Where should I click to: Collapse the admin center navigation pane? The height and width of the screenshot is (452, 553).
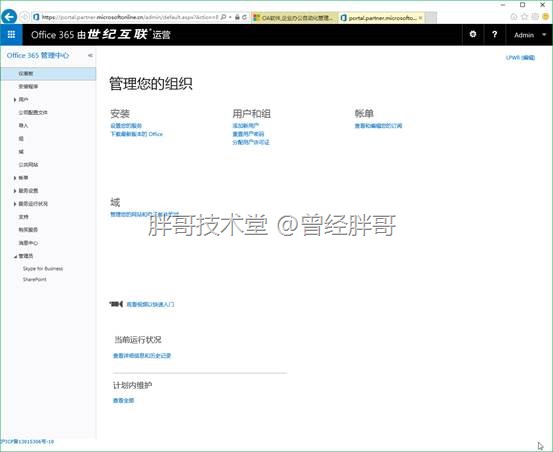coord(90,55)
